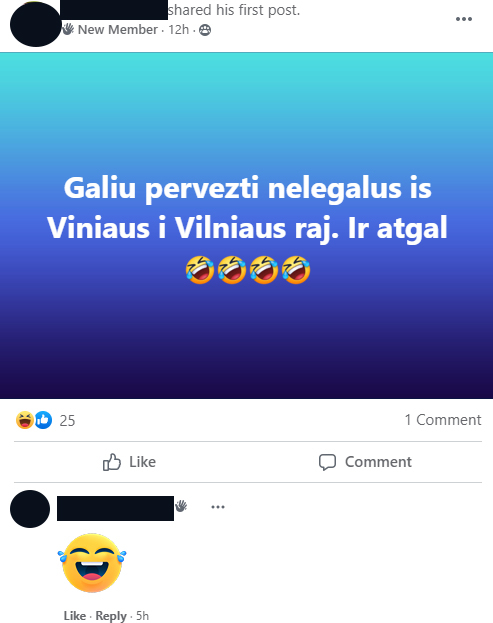Image resolution: width=493 pixels, height=623 pixels.
Task: Open the post options three-dot menu
Action: coord(464,19)
